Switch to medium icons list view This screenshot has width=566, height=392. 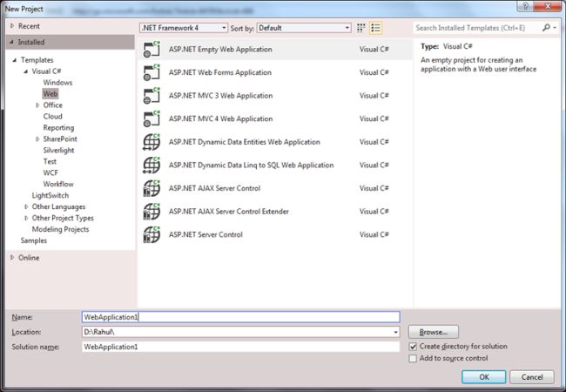(x=376, y=28)
